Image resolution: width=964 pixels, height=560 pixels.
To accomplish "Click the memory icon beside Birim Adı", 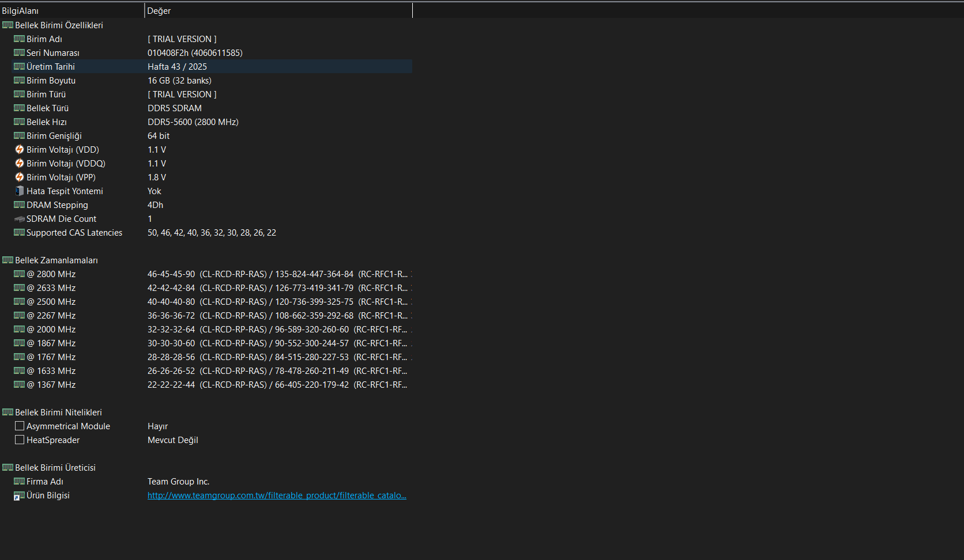I will (19, 39).
